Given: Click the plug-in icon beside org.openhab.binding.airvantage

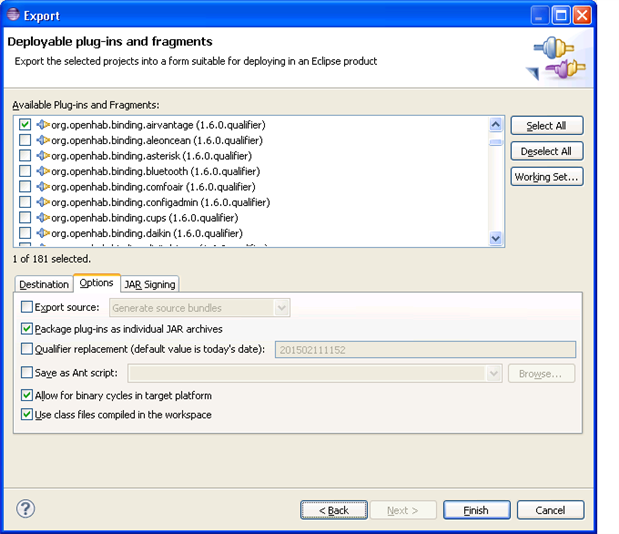Looking at the screenshot, I should 43,125.
